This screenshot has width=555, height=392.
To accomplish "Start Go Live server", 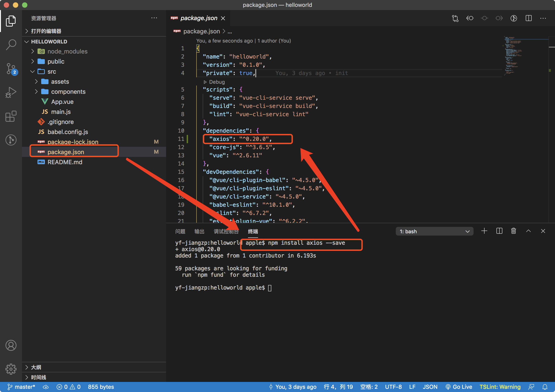I will pyautogui.click(x=458, y=387).
